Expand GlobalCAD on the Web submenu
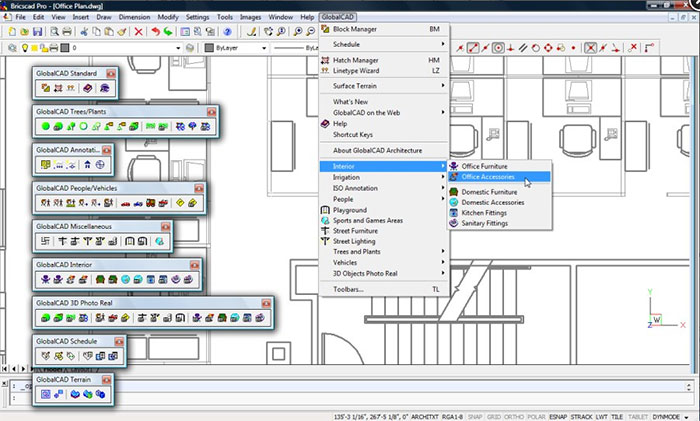700x421 pixels. point(384,113)
